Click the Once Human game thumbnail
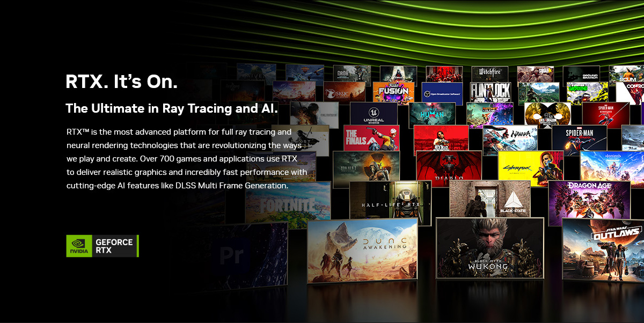The image size is (644, 323). click(x=432, y=115)
